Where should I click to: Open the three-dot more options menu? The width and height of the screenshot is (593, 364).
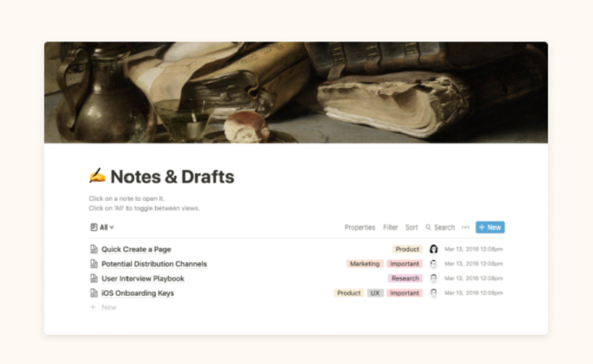(x=466, y=227)
